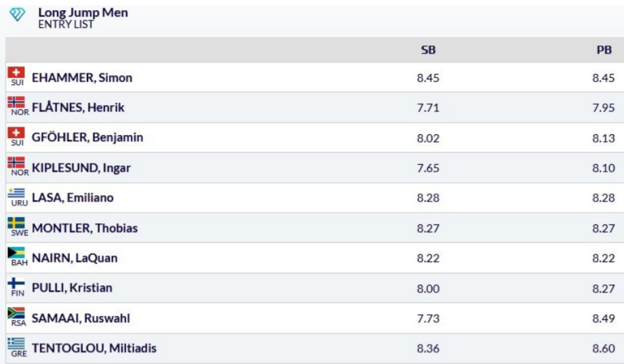This screenshot has height=364, width=624.
Task: Select athlete KIPLESUND, Ingar
Action: click(81, 168)
